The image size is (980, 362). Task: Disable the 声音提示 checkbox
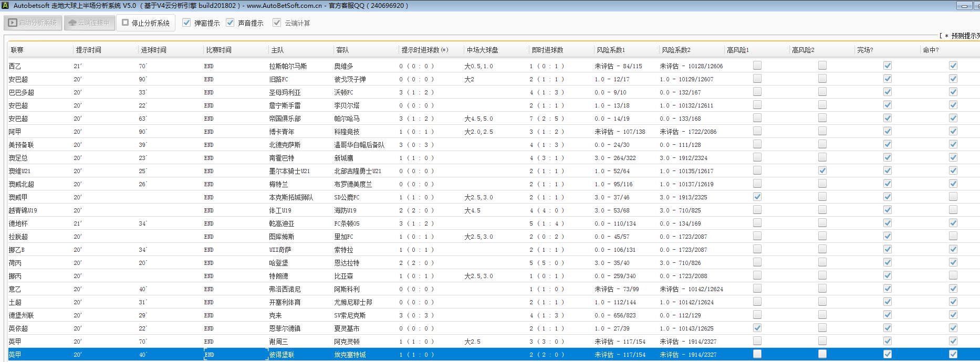tap(230, 23)
